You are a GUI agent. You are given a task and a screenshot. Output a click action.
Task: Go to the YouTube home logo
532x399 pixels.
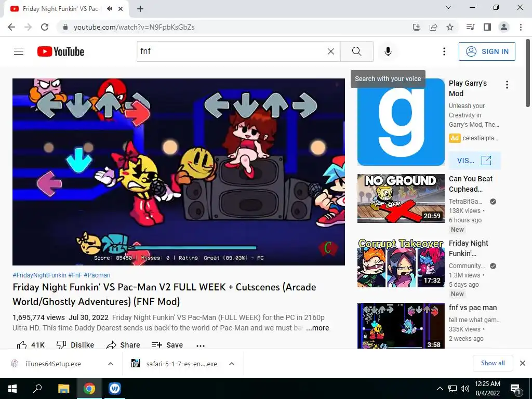coord(61,51)
